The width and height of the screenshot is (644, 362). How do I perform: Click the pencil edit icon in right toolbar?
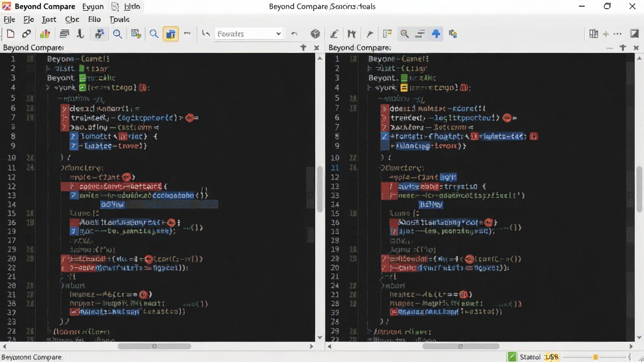[x=335, y=34]
